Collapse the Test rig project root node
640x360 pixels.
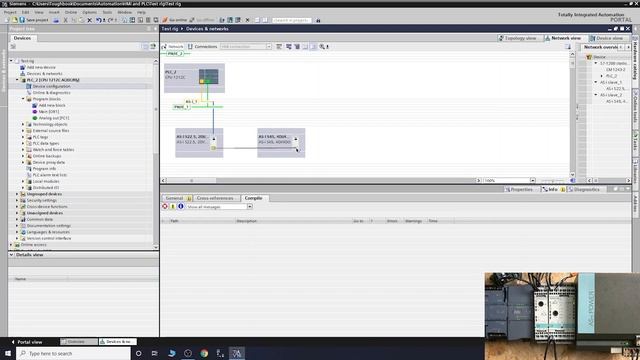(x=11, y=61)
